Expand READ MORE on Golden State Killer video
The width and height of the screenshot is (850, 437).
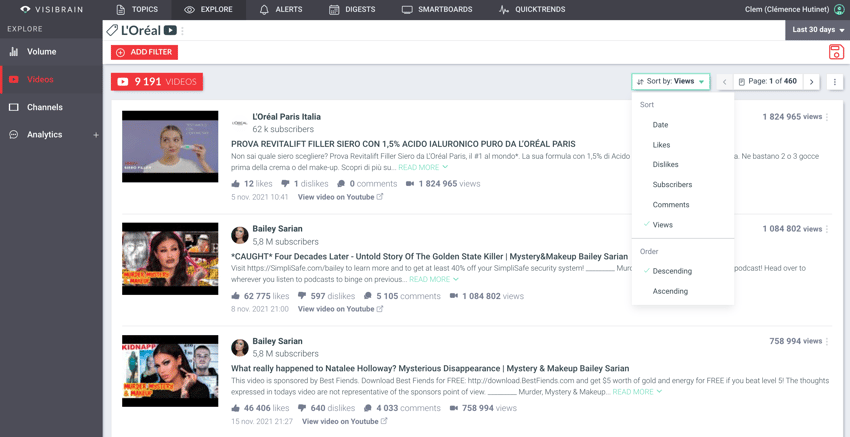pos(434,279)
